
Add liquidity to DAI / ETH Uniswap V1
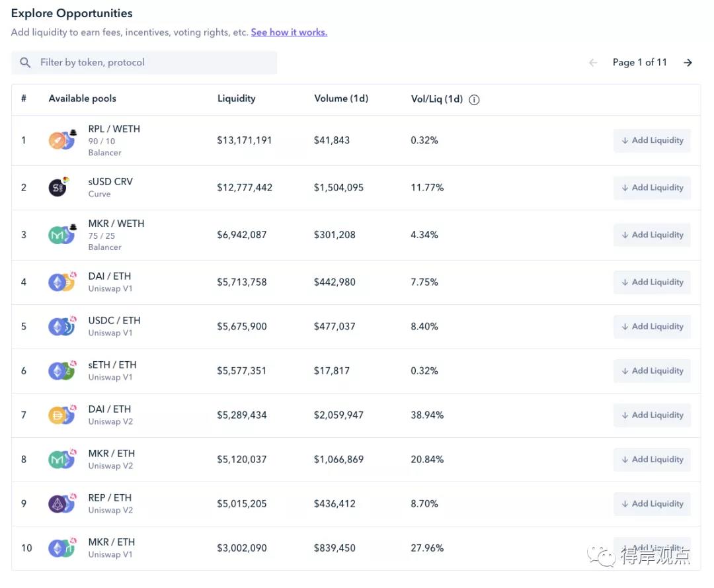[x=652, y=282]
